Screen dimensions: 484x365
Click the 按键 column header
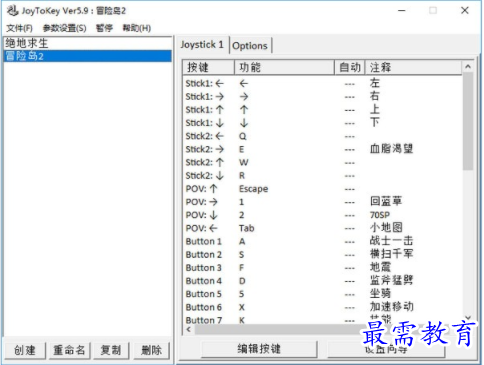tap(208, 67)
